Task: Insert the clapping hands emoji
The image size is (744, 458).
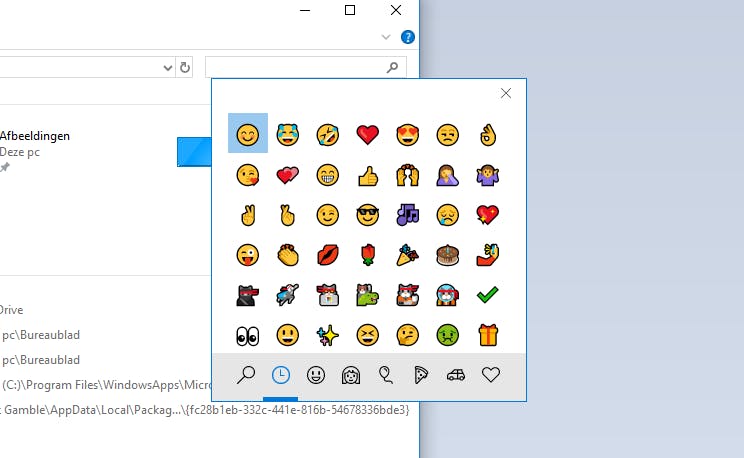Action: point(288,255)
